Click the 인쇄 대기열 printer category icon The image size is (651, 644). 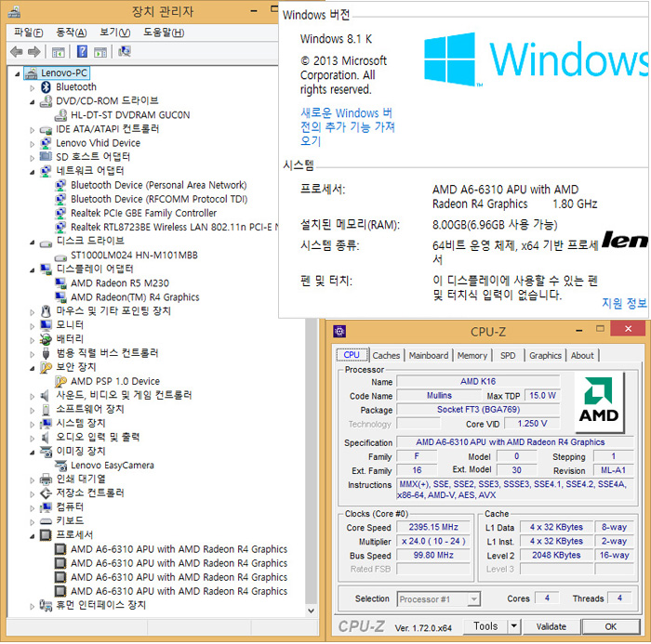[46, 480]
